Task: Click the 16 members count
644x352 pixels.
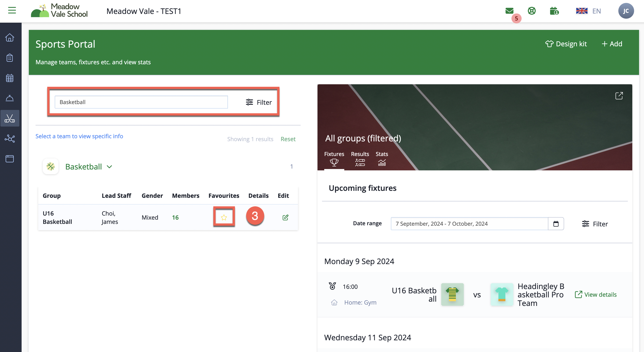Action: tap(175, 218)
